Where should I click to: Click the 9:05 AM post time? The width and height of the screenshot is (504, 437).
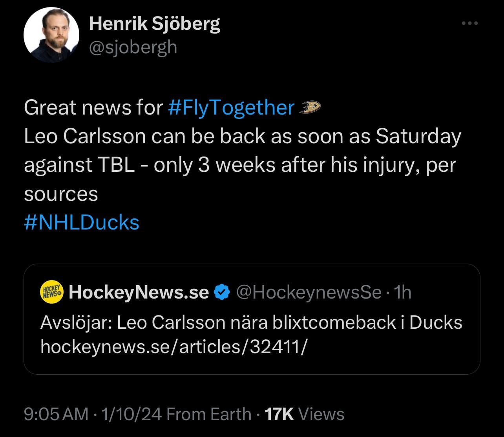(56, 414)
